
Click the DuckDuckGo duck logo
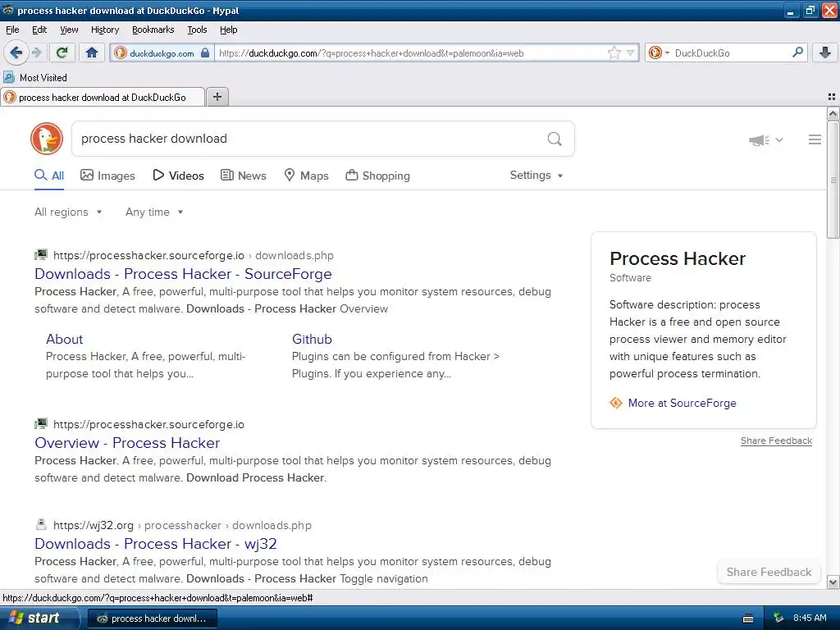click(47, 139)
